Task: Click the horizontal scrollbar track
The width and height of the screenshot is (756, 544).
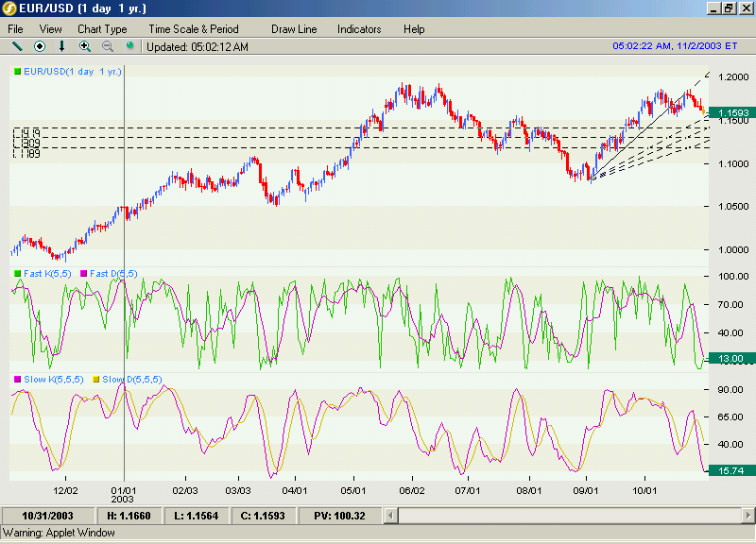Action: point(570,516)
